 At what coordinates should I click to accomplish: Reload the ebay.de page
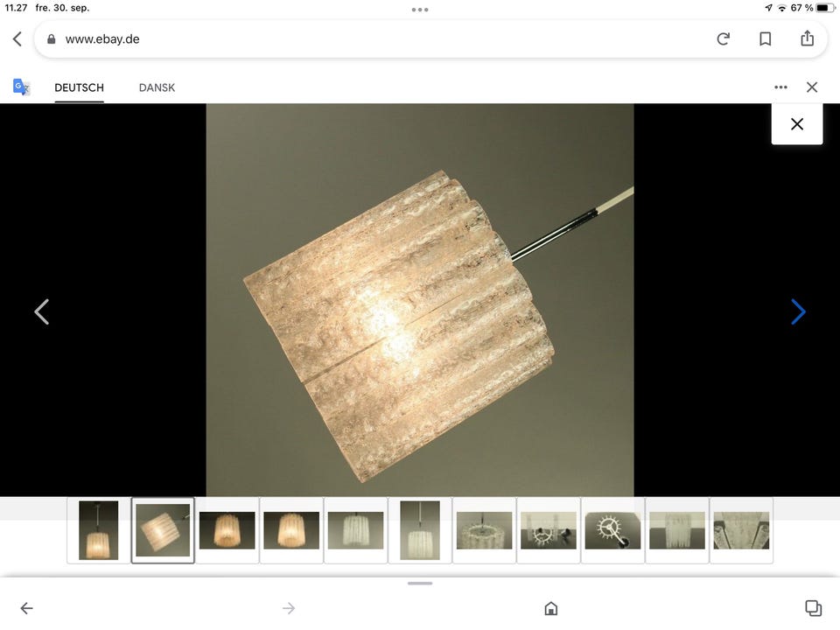723,39
